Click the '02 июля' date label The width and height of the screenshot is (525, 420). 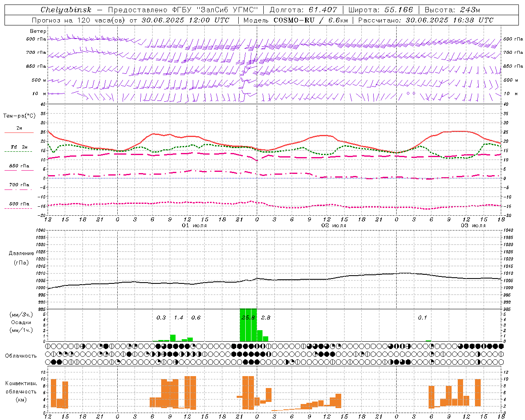(x=334, y=226)
